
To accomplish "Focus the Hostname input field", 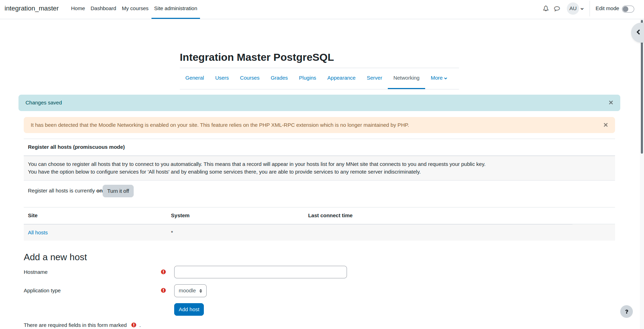I will 260,272.
